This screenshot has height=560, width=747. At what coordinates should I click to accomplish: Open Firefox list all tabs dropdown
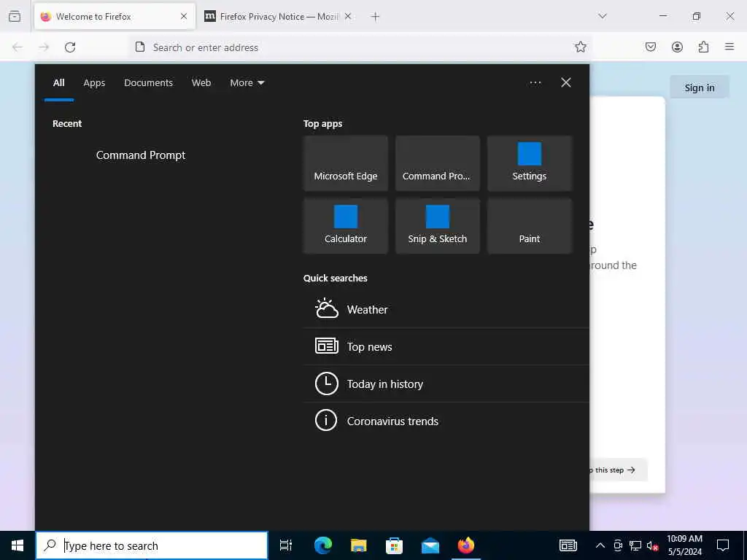click(603, 16)
